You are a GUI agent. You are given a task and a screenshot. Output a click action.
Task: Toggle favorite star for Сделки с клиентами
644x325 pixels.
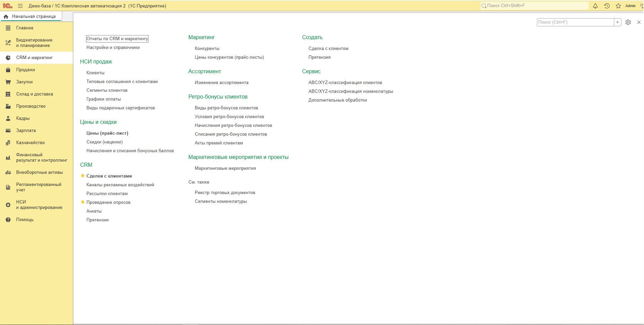coord(83,176)
